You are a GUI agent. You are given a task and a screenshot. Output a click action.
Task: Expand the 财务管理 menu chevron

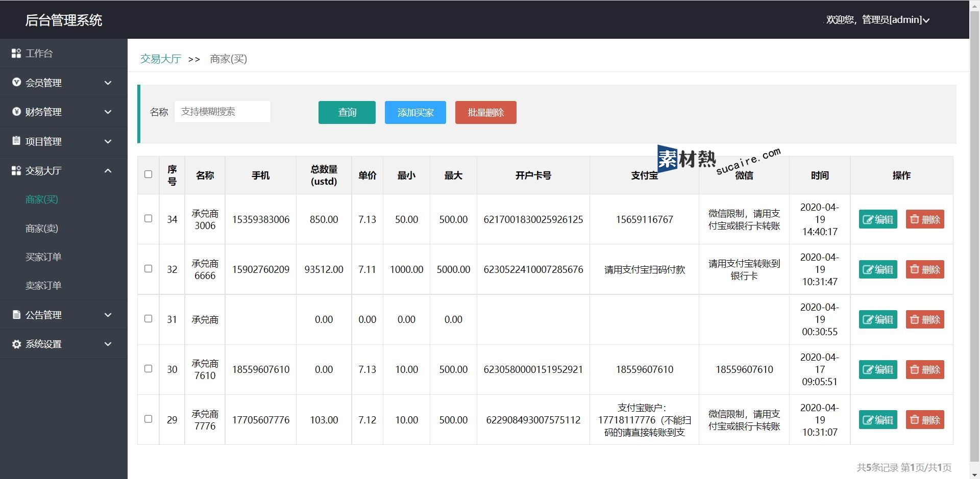point(108,112)
